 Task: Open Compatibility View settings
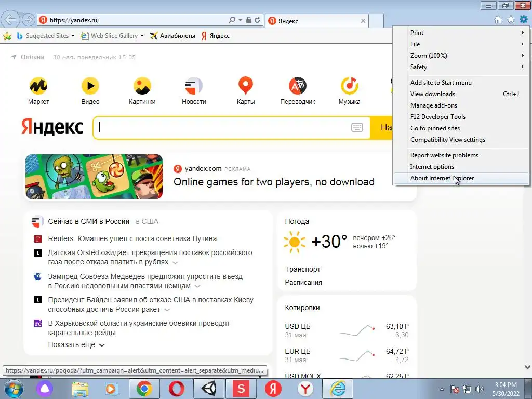(x=461, y=140)
